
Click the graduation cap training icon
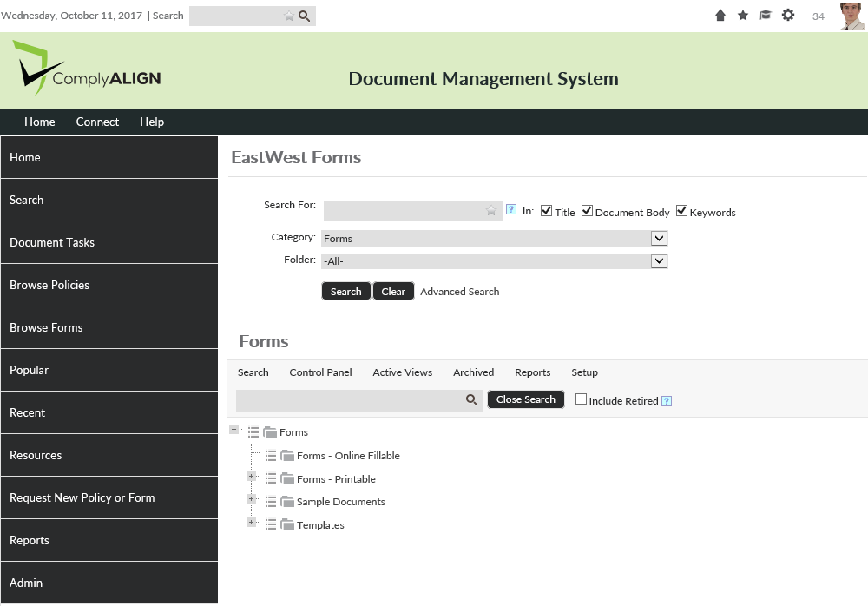[x=765, y=16]
